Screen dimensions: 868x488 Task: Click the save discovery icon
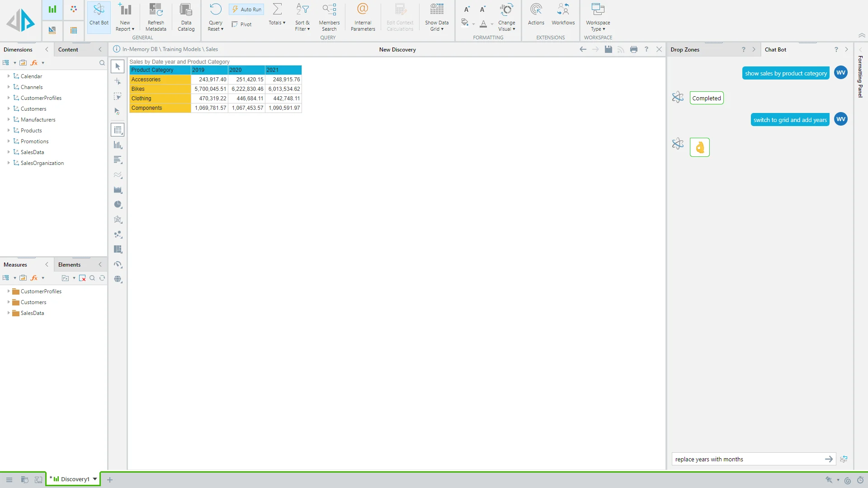609,49
